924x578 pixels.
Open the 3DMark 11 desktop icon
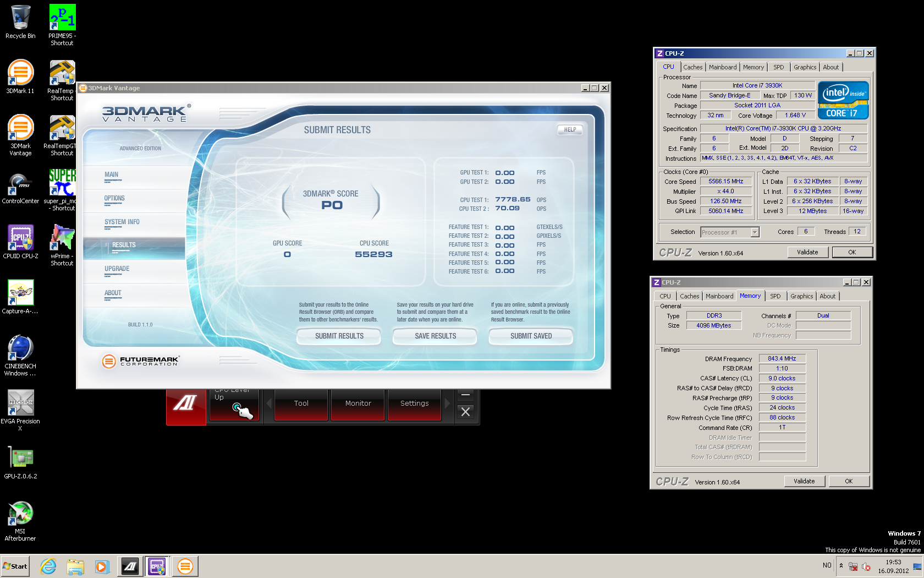point(20,77)
